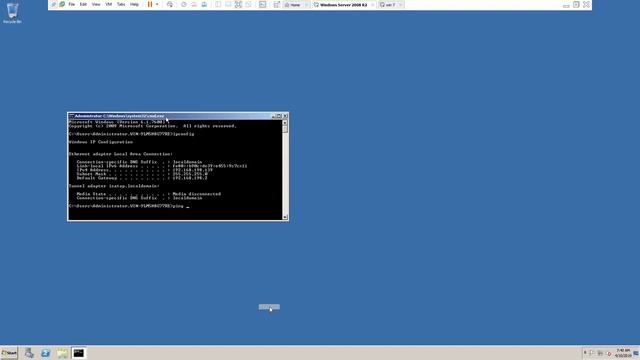Image resolution: width=640 pixels, height=360 pixels.
Task: Take a snapshot using the clock icon
Action: tap(184, 4)
